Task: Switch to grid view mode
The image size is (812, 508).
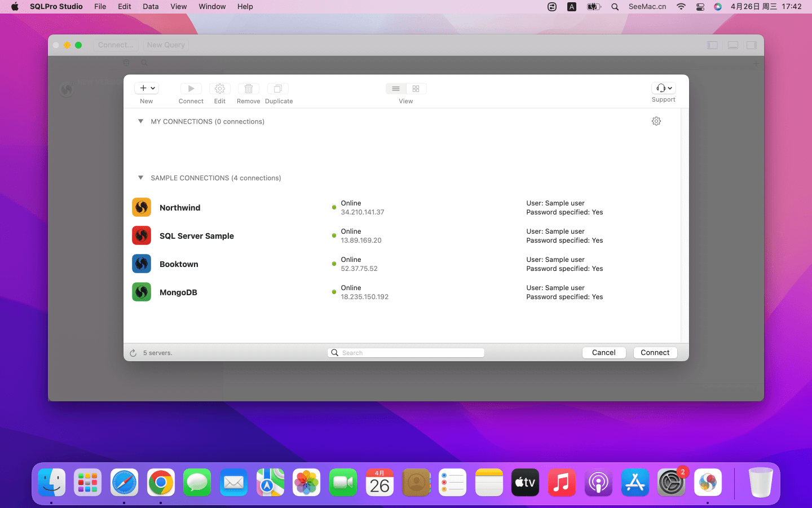Action: [416, 89]
